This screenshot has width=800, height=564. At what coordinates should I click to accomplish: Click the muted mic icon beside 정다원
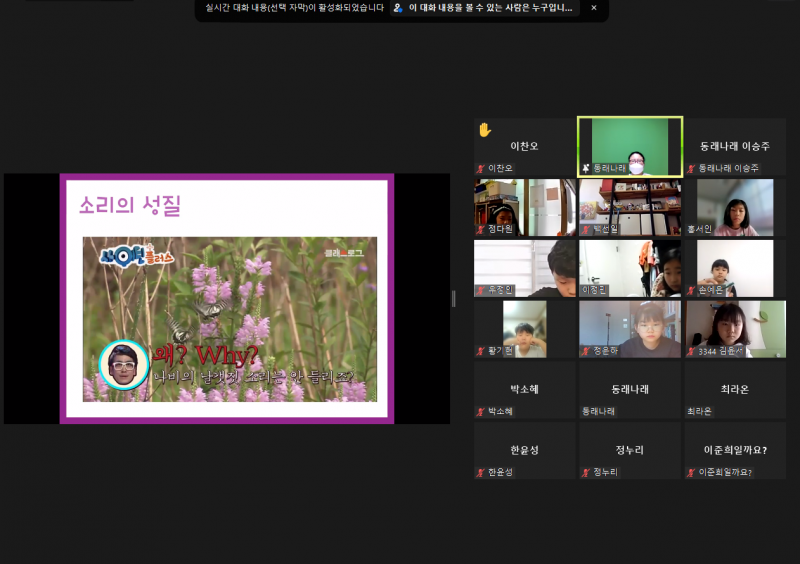pyautogui.click(x=480, y=229)
